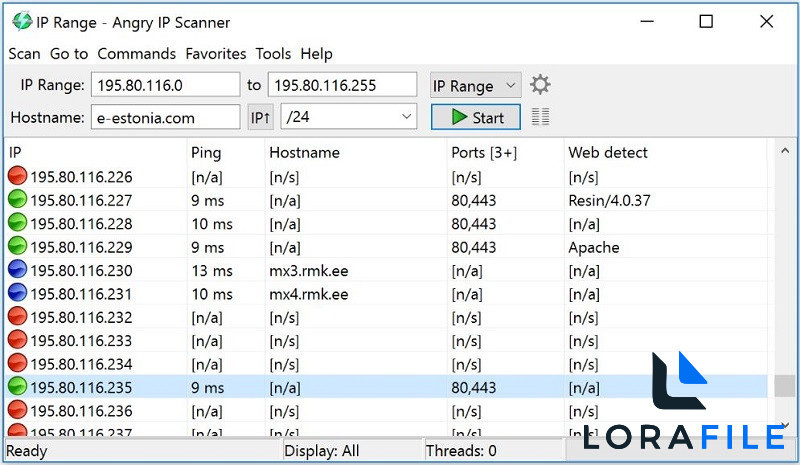Click red status icon for 195.80.116.226
800x465 pixels.
[17, 176]
